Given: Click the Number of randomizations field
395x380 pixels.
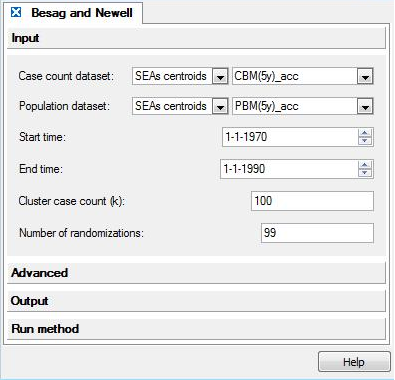Looking at the screenshot, I should pyautogui.click(x=317, y=233).
